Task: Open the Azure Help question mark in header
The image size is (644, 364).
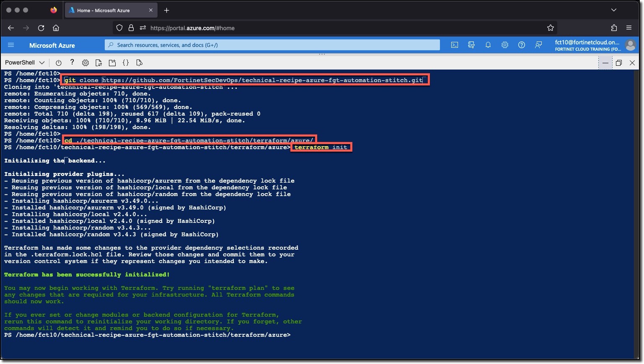Action: coord(522,45)
